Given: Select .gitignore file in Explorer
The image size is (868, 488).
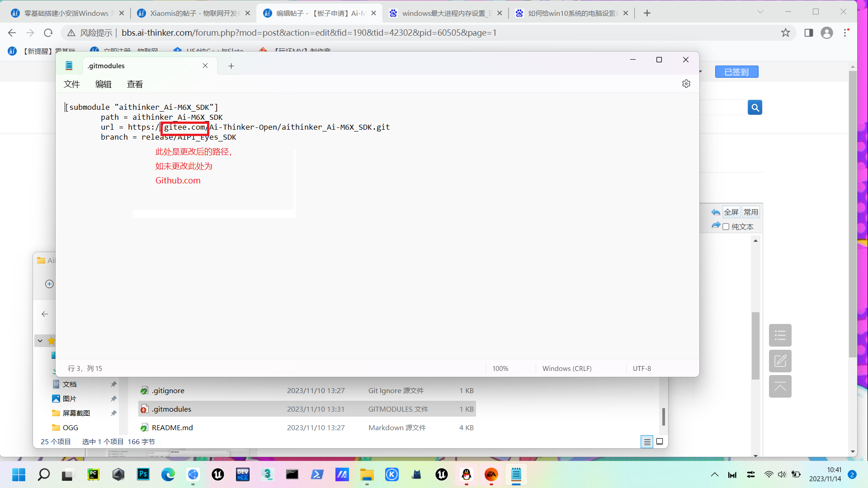Looking at the screenshot, I should (x=307, y=391).
